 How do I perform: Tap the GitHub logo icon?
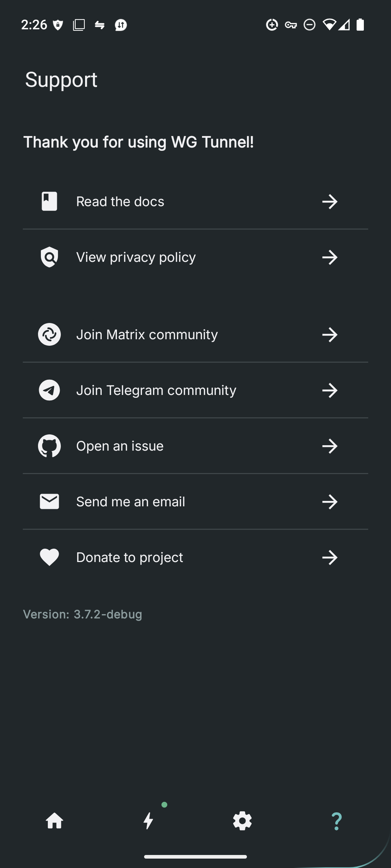tap(49, 446)
